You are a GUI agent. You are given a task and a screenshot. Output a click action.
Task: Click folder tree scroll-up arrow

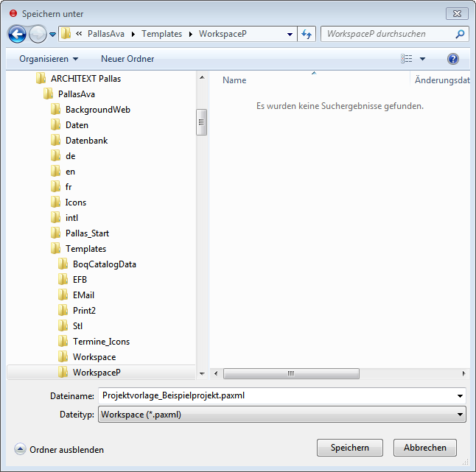click(x=202, y=77)
